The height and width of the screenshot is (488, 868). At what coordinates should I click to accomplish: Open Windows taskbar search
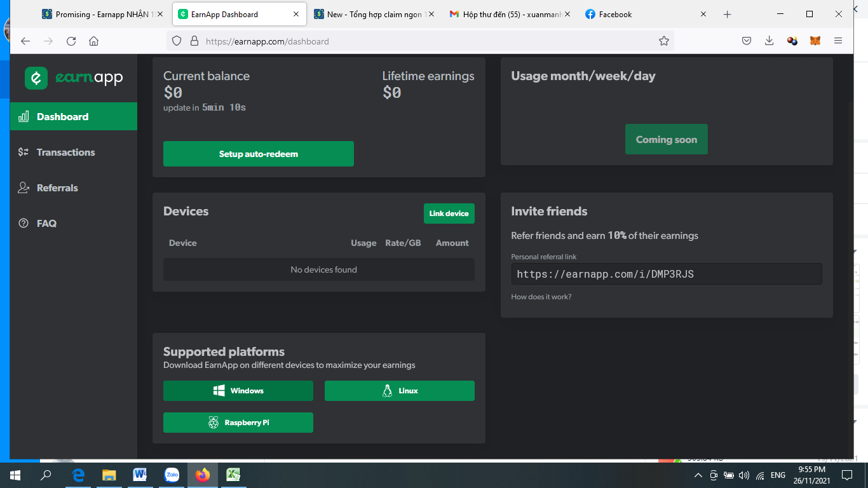(46, 475)
